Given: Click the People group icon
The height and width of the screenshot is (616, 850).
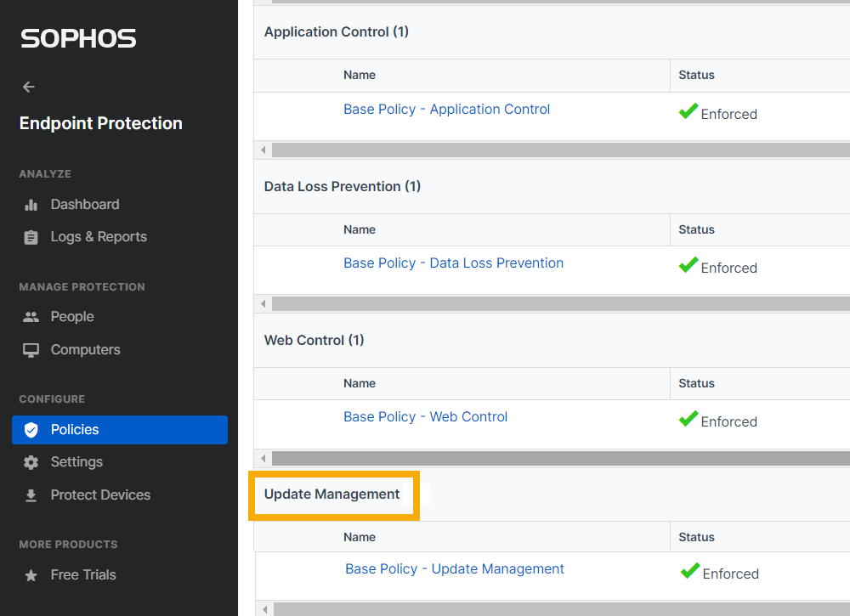Looking at the screenshot, I should pyautogui.click(x=31, y=317).
